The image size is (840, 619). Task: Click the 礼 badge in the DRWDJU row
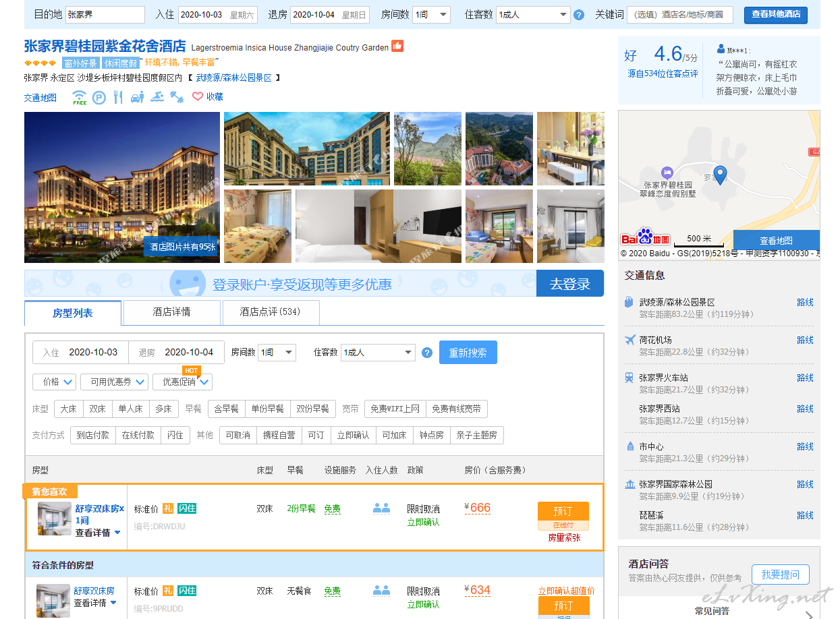click(168, 508)
